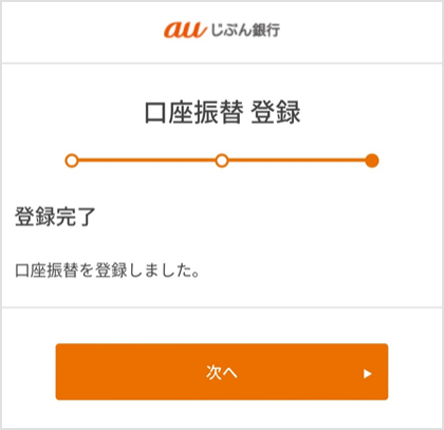Click the divider line above 次へ button
444x430 pixels.
[222, 307]
